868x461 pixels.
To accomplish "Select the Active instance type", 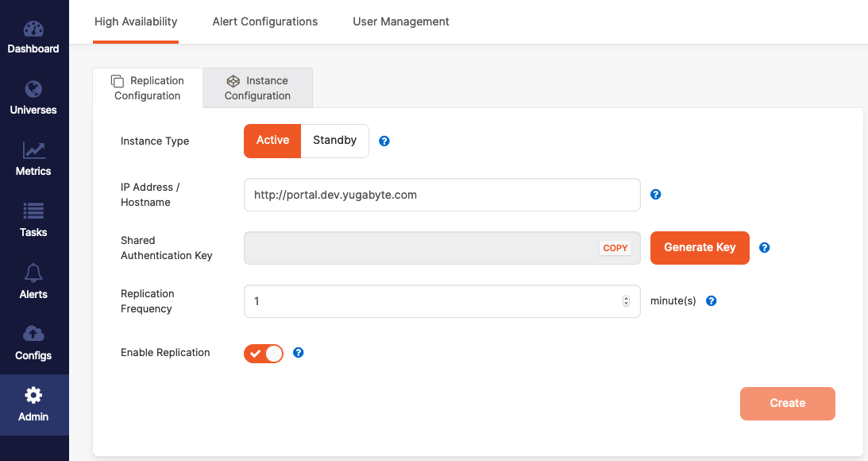I will tap(272, 140).
